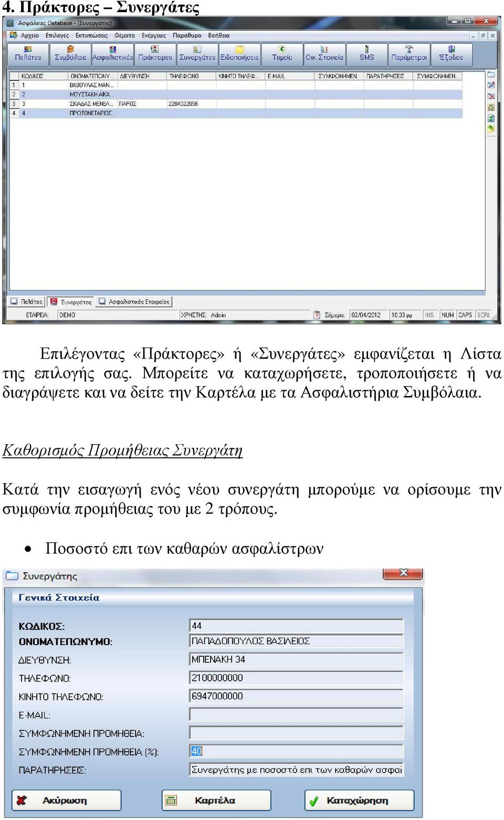Screen dimensions: 504x820
Task: Sort by the ΤΗΛΕΦΩΝΟ column header
Action: point(191,76)
